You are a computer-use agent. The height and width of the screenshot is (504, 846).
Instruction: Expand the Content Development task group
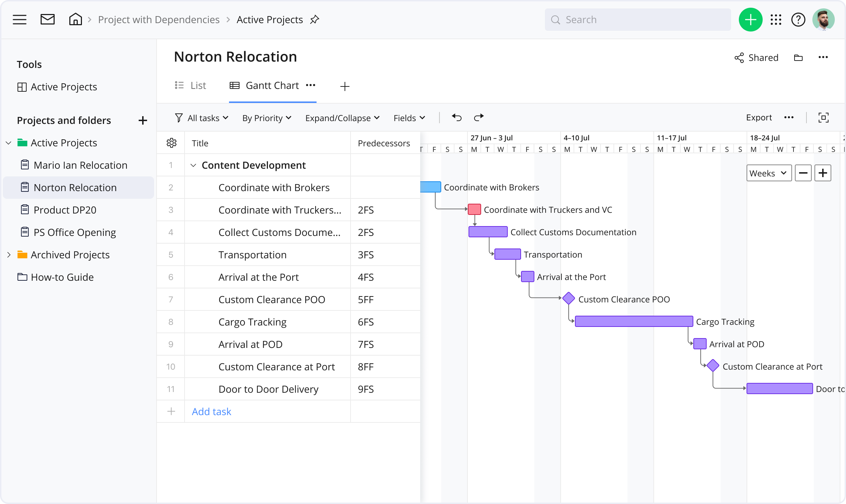(x=193, y=165)
